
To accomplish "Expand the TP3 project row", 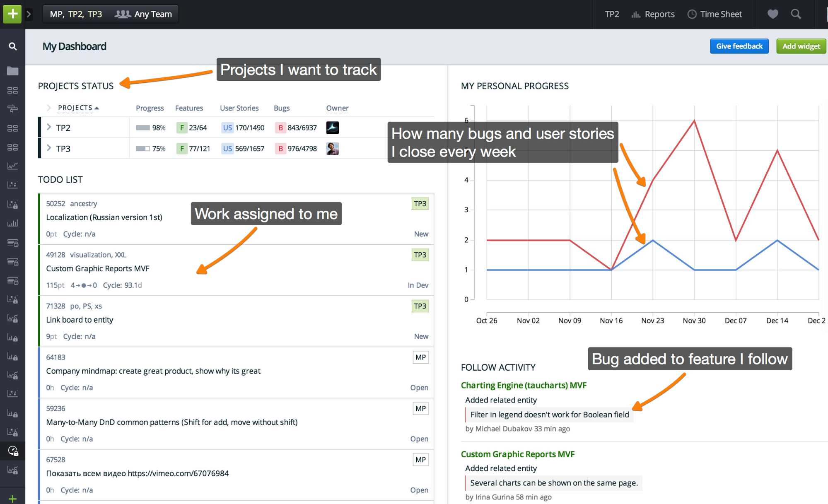I will point(48,148).
